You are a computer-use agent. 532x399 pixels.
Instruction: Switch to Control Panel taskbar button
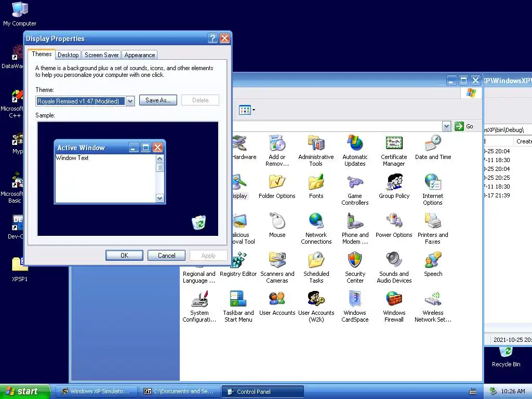click(262, 392)
